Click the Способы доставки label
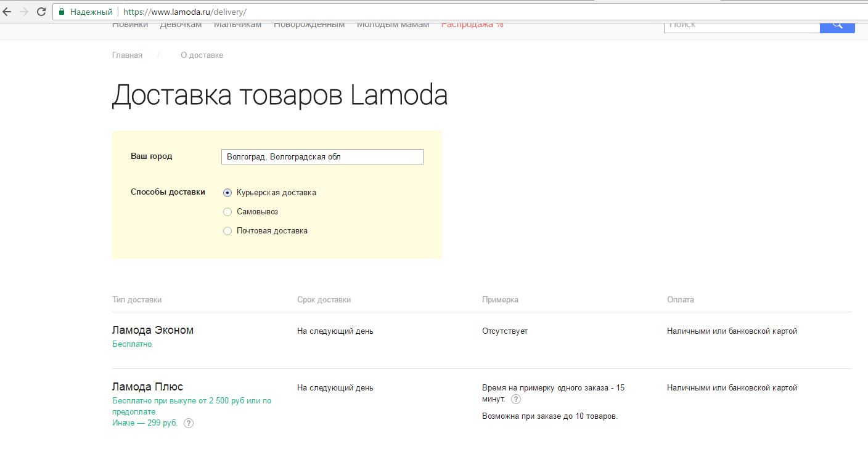This screenshot has height=465, width=868. click(x=168, y=192)
